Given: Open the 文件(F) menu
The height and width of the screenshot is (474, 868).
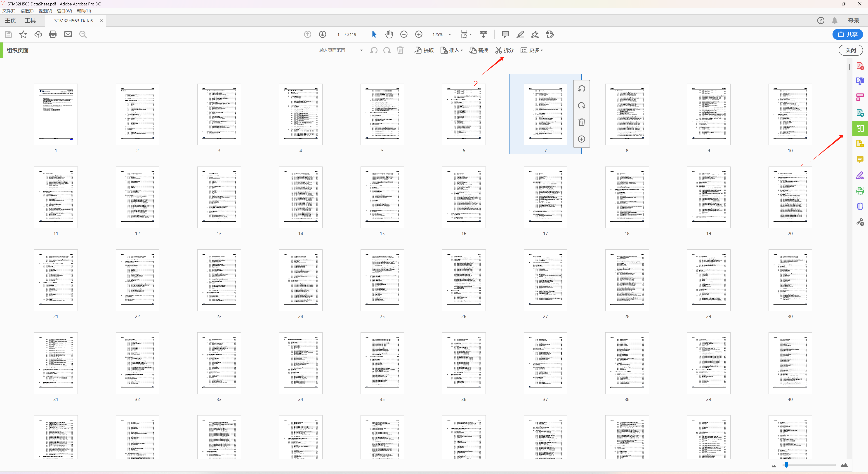Looking at the screenshot, I should [x=9, y=11].
